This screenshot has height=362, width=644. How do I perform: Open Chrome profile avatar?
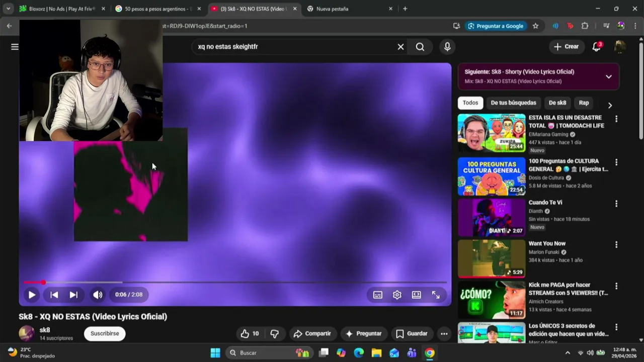click(621, 26)
